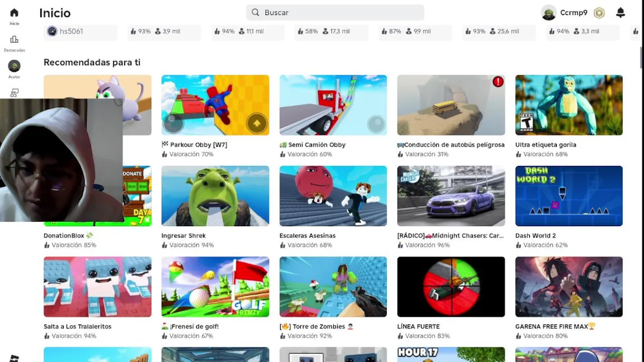644x362 pixels.
Task: Open Escaleras Asesinas game thumbnail
Action: pyautogui.click(x=333, y=196)
